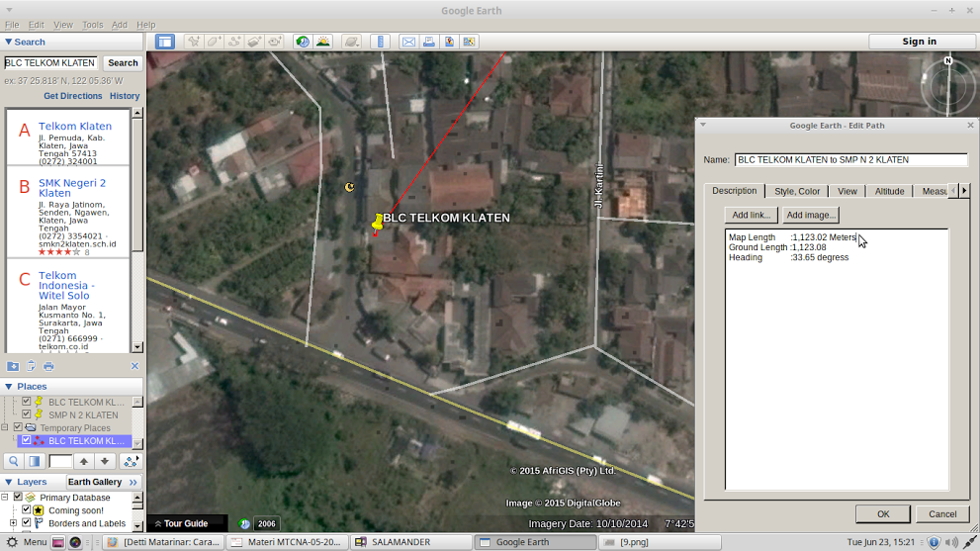Viewport: 980px width, 551px height.
Task: Show historical imagery clock icon
Action: click(303, 42)
